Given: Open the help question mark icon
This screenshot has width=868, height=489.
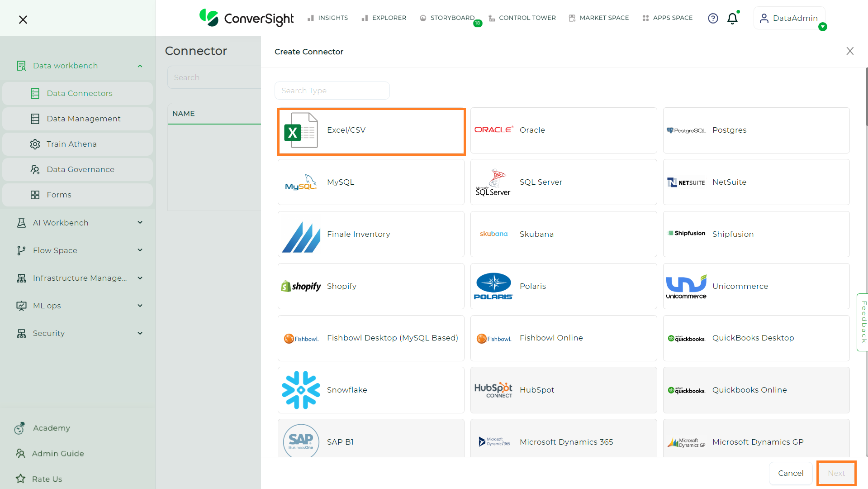Looking at the screenshot, I should (x=713, y=18).
